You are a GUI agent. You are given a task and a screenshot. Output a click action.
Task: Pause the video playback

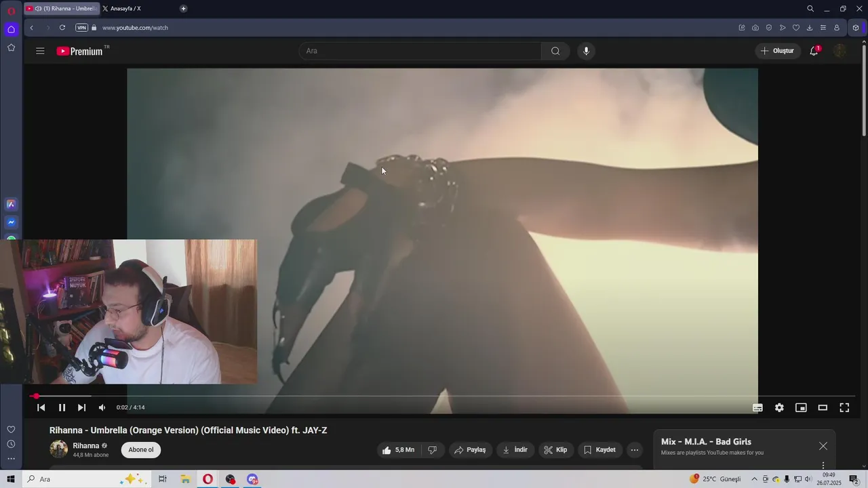62,407
